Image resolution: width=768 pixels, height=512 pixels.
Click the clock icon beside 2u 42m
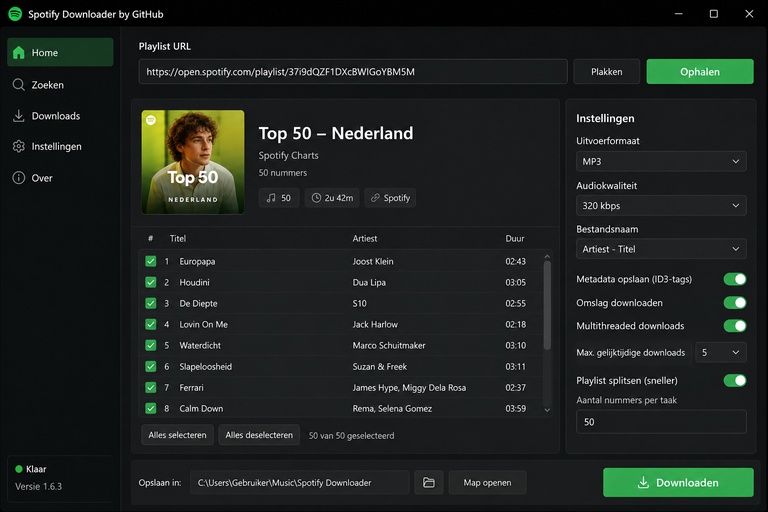(316, 198)
